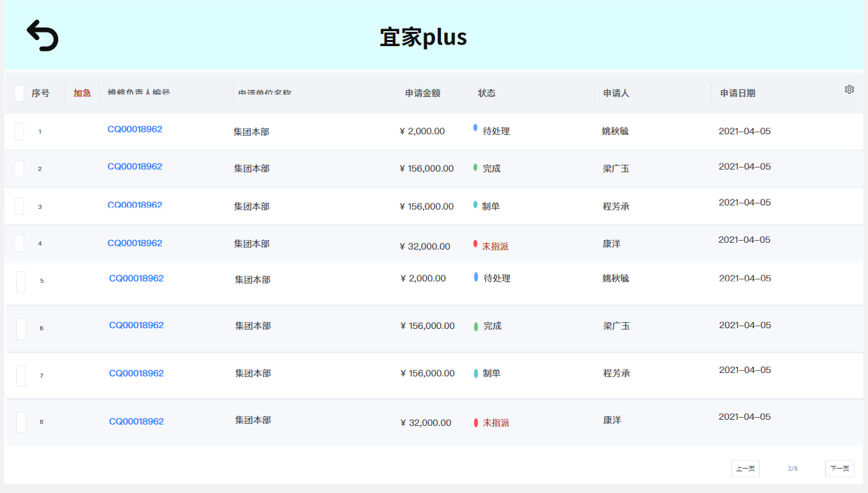The image size is (868, 493).
Task: Click amount ¥ 2,000.00 in row 5
Action: point(423,278)
